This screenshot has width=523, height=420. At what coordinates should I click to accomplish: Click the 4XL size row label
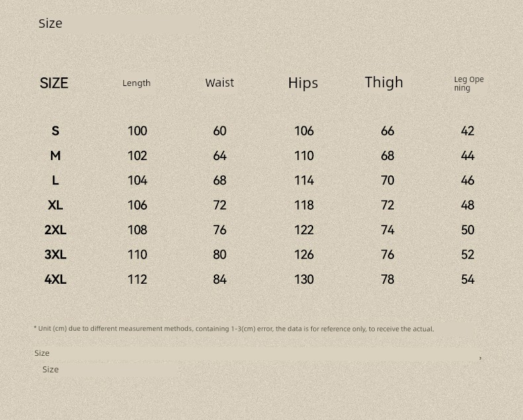tap(56, 279)
